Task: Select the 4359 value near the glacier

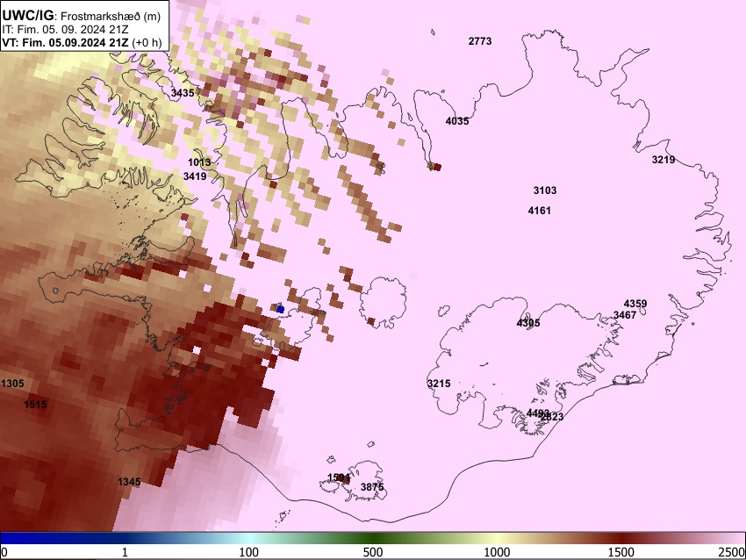Action: click(635, 304)
